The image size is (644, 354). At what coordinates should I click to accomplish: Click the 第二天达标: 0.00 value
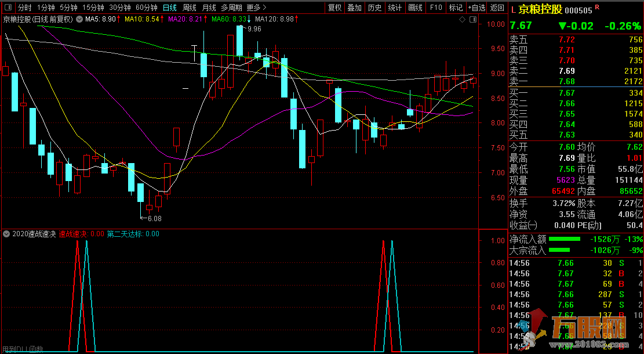click(133, 234)
